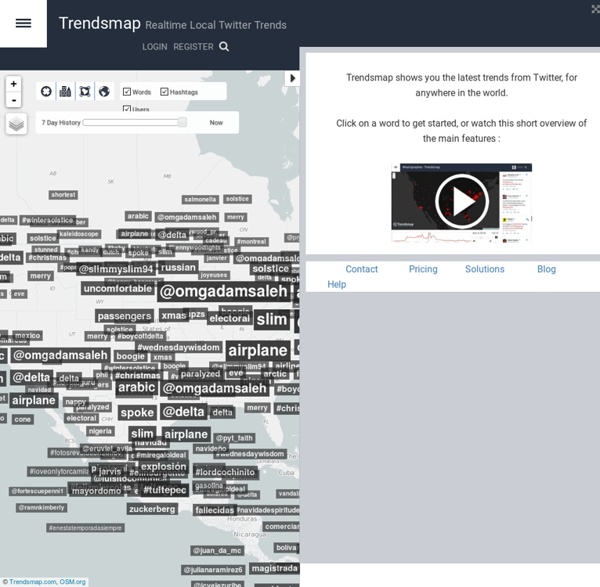Click the 'passengers' trend word
Viewport: 600px width, 587px height.
point(124,316)
